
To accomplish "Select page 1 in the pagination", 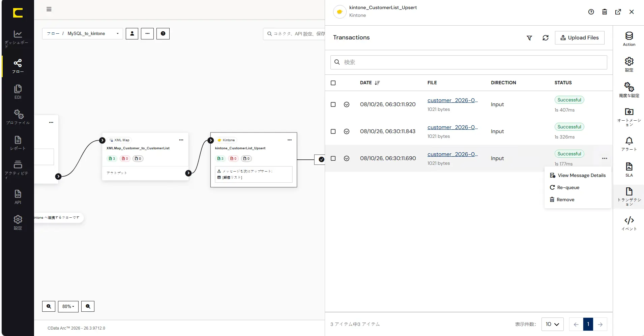I will (x=588, y=324).
